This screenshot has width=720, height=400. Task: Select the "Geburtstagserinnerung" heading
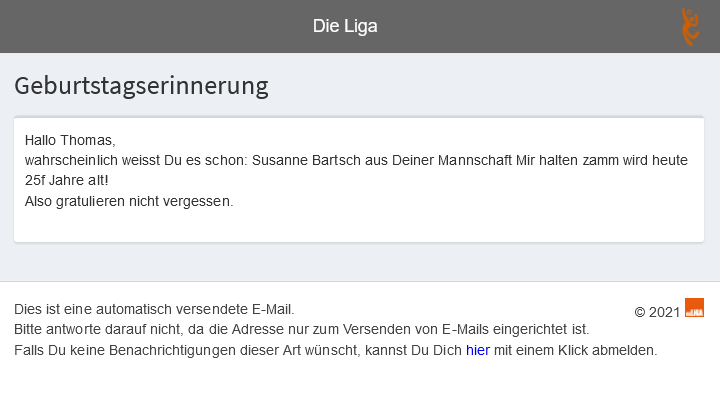click(x=141, y=86)
